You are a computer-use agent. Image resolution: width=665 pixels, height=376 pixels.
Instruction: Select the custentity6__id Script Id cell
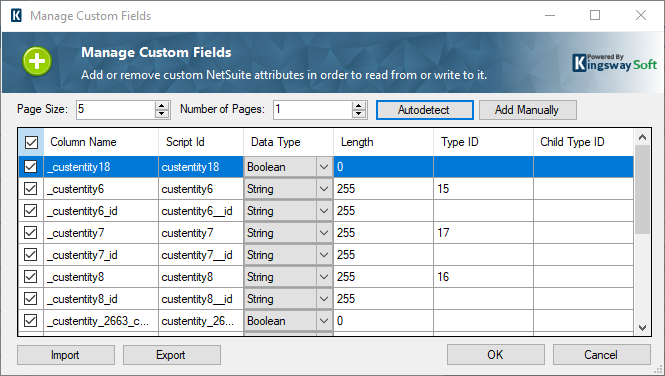[x=201, y=211]
